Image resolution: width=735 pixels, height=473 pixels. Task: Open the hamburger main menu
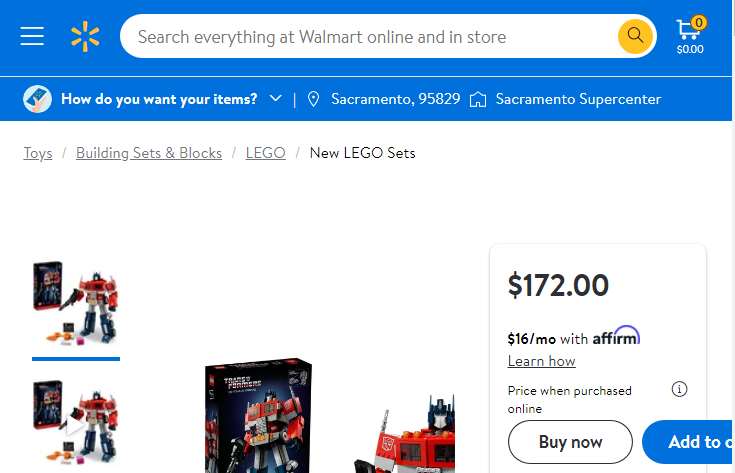[x=32, y=37]
